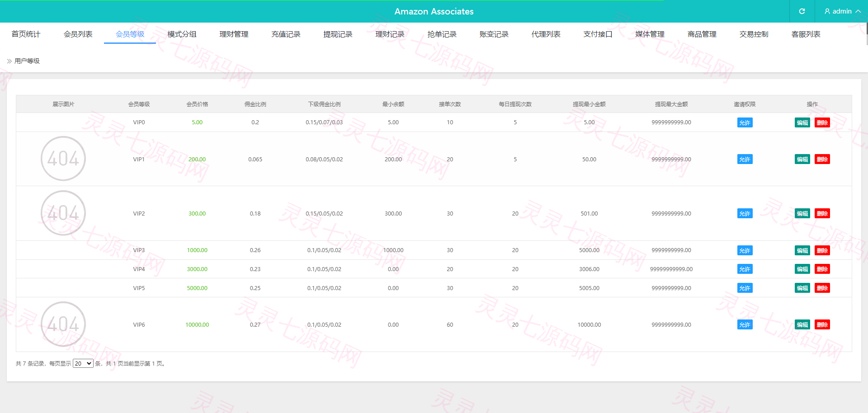Toggle 允许 invite permission for VIP3
This screenshot has height=413, width=868.
745,250
